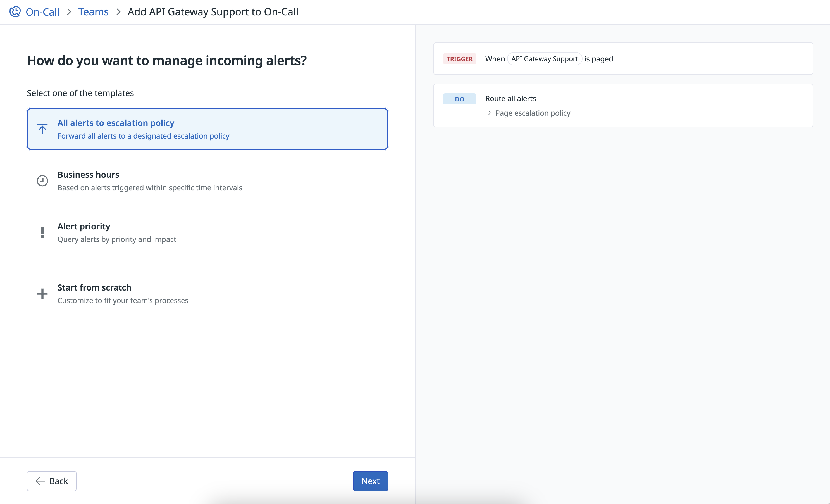Screen dimensions: 830x504
Task: Go to Teams breadcrumb link
Action: tap(93, 12)
